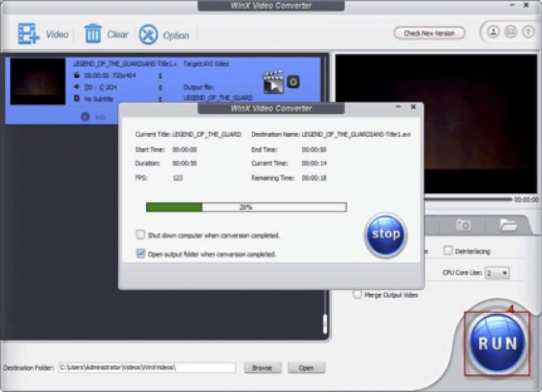The image size is (542, 392).
Task: Click the 28% conversion progress bar
Action: 246,207
